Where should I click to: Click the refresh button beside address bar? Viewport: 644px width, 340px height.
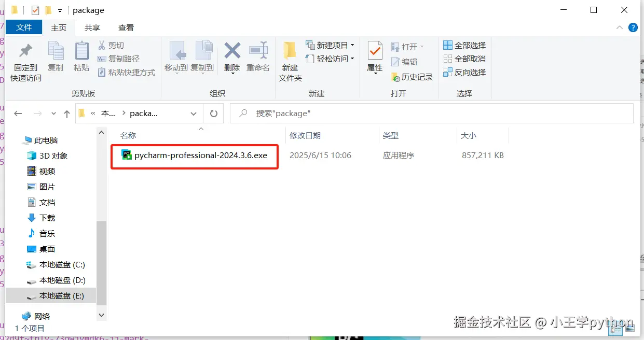click(214, 114)
